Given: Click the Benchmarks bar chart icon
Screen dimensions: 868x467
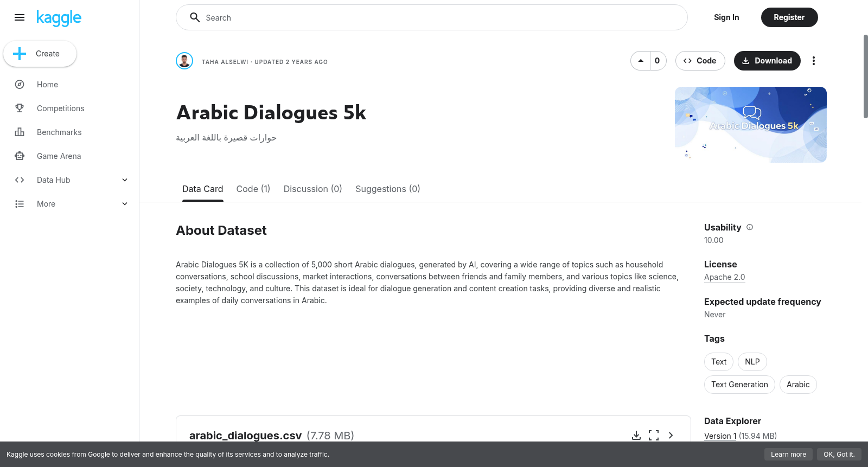Looking at the screenshot, I should (20, 132).
